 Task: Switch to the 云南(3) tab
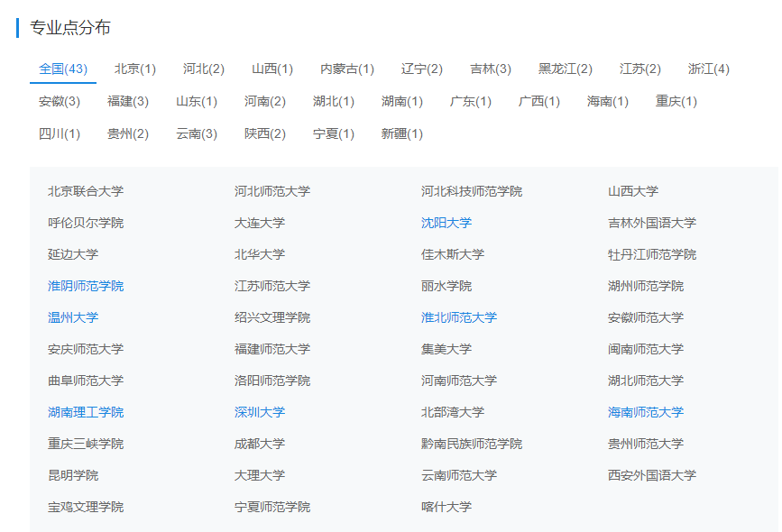tap(197, 133)
